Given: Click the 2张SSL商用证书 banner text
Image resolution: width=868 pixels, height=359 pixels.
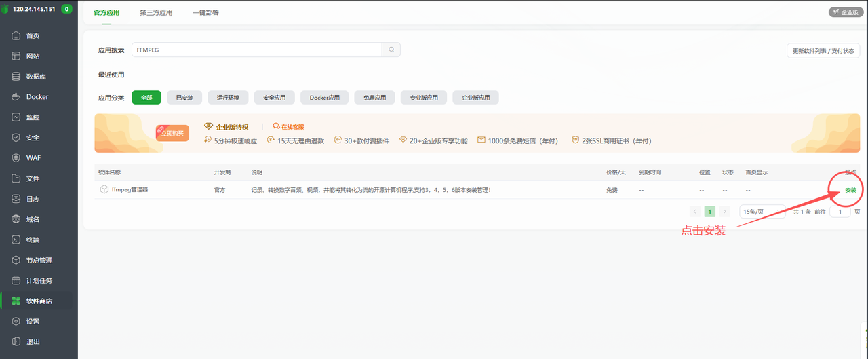Looking at the screenshot, I should [x=616, y=140].
